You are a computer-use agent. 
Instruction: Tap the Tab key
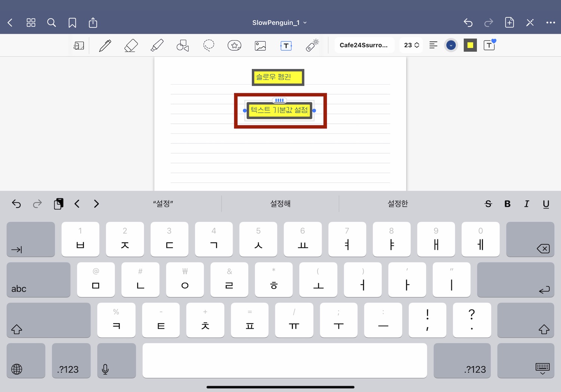[31, 239]
